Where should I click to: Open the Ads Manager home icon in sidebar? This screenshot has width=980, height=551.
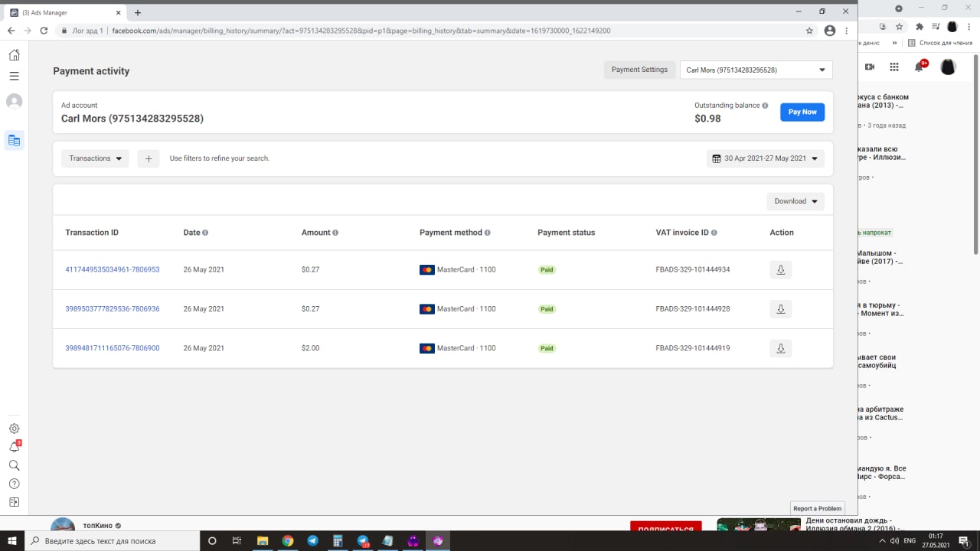point(14,55)
